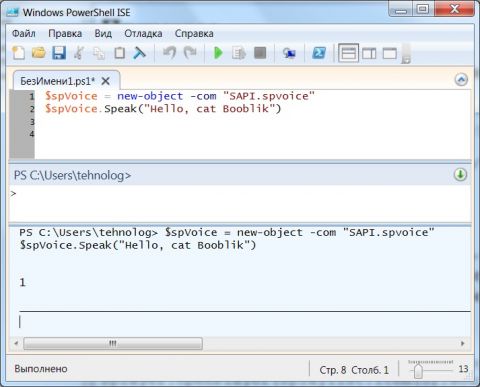This screenshot has width=480, height=387.
Task: Copy selection with the copy icon
Action: coord(99,53)
